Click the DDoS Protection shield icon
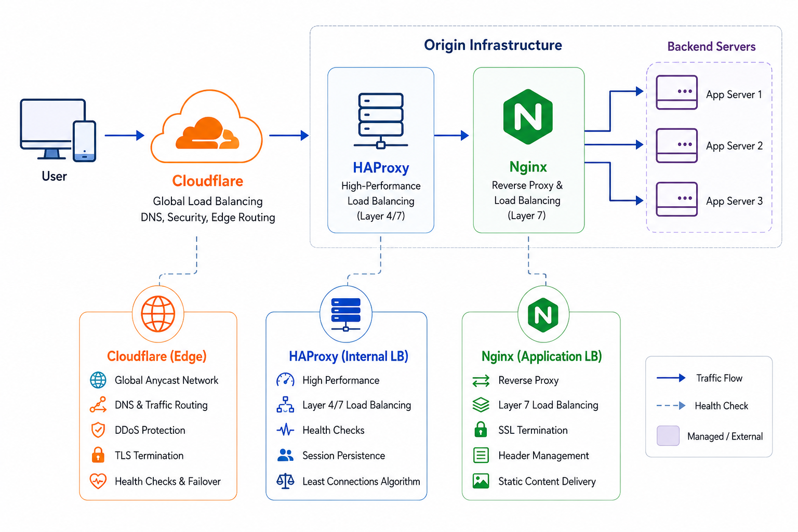 tap(98, 430)
